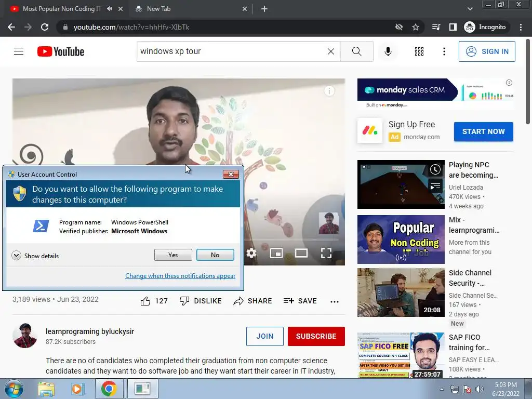Add Playing NPC video to Watch later
The height and width of the screenshot is (399, 532).
435,170
